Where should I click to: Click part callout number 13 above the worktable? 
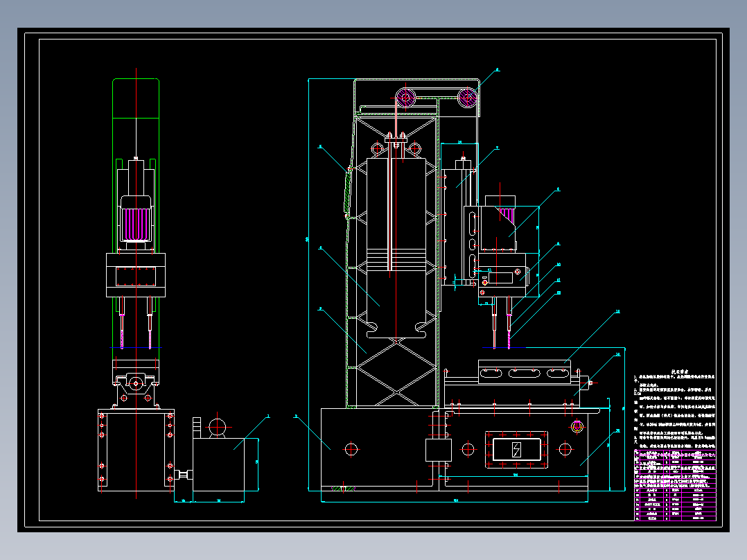[x=618, y=311]
